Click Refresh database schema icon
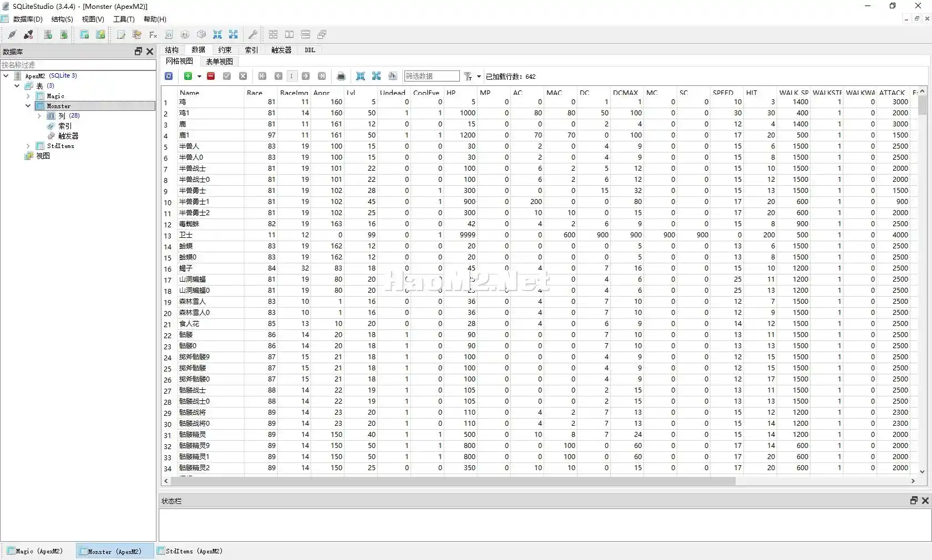 (x=64, y=34)
